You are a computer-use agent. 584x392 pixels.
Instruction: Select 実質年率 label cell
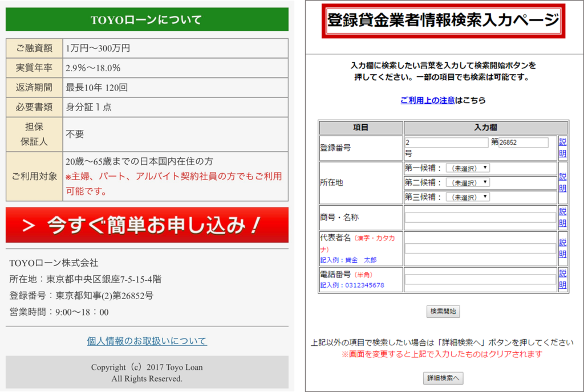pyautogui.click(x=34, y=68)
